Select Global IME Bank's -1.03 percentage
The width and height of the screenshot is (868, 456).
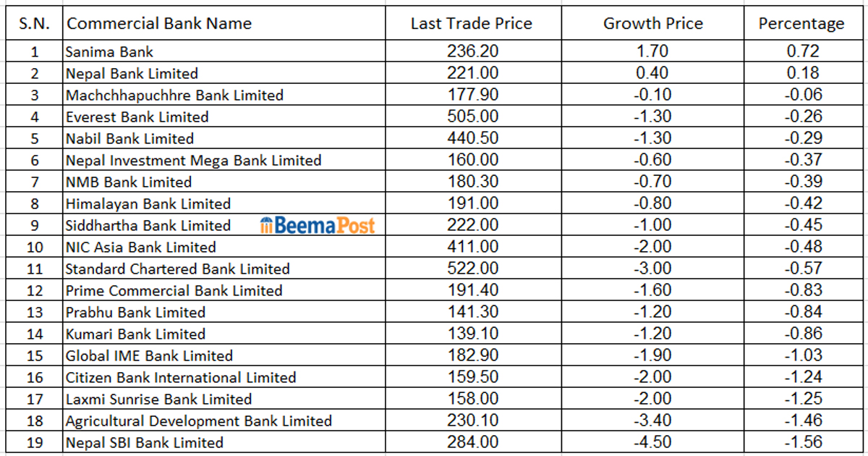pos(803,355)
